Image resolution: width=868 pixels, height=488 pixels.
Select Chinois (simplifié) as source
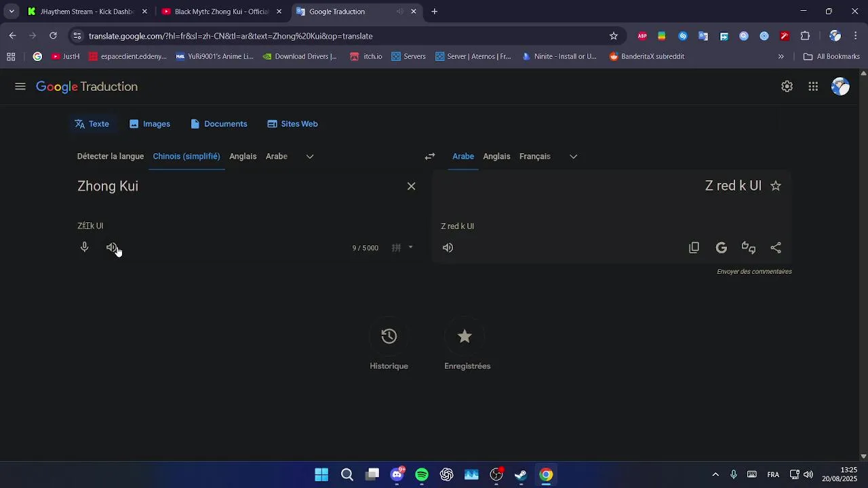coord(186,157)
